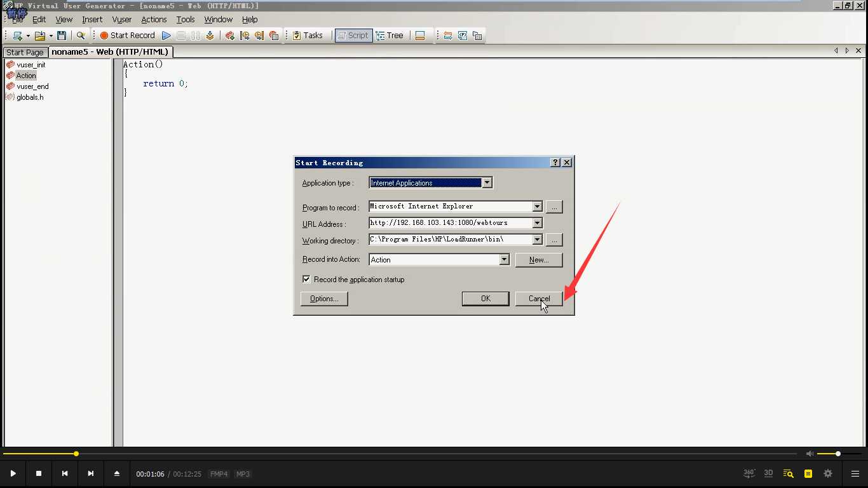Open the Tools menu
The image size is (868, 488).
(186, 20)
